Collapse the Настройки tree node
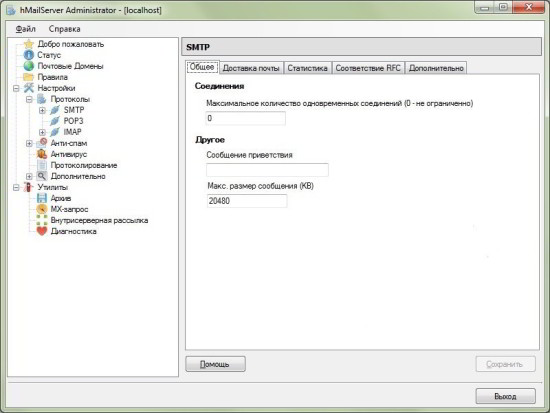Screen dimensions: 550x413 16,88
